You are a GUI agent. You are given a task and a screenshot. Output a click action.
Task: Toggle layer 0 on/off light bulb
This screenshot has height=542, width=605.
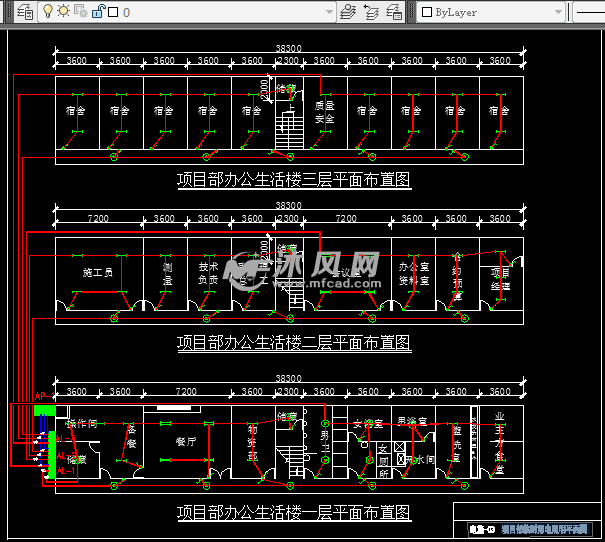pyautogui.click(x=48, y=12)
